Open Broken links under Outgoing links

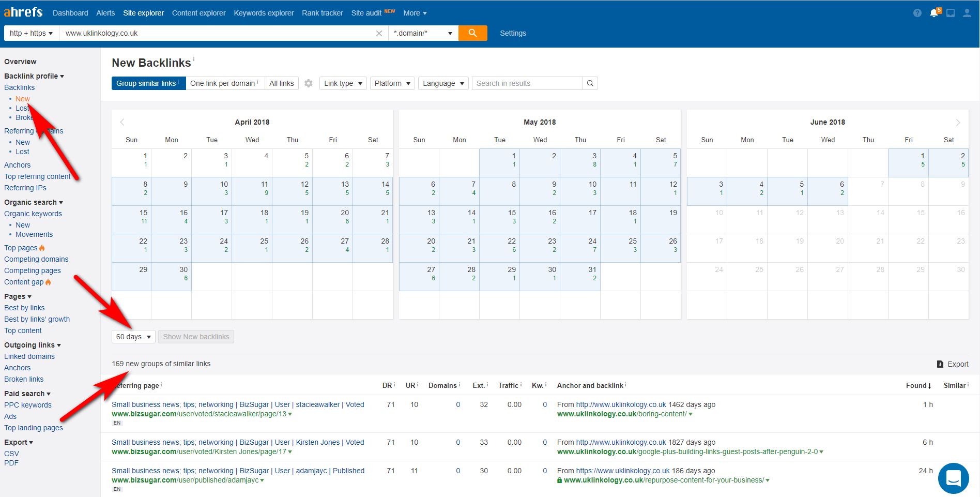(x=24, y=379)
